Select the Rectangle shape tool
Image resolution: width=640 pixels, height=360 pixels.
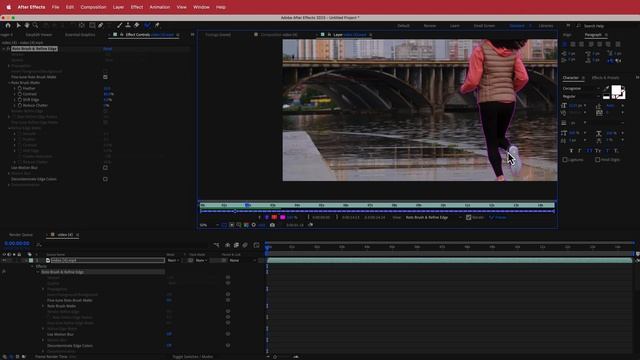(x=92, y=25)
